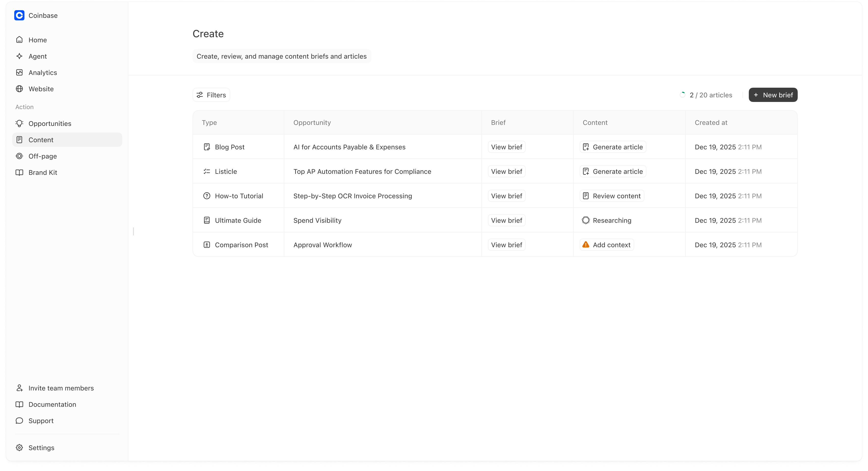Viewport: 868px width, 471px height.
Task: Open Off-page using its target icon
Action: point(19,156)
